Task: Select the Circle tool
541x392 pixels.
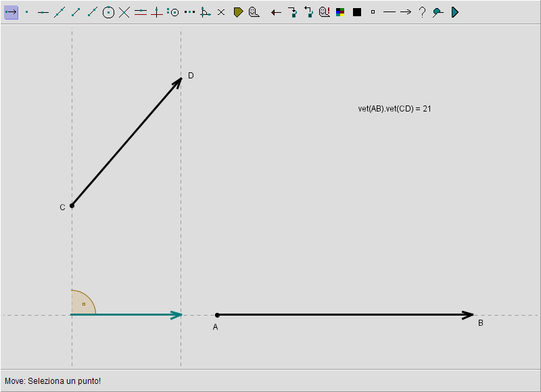Action: 108,12
